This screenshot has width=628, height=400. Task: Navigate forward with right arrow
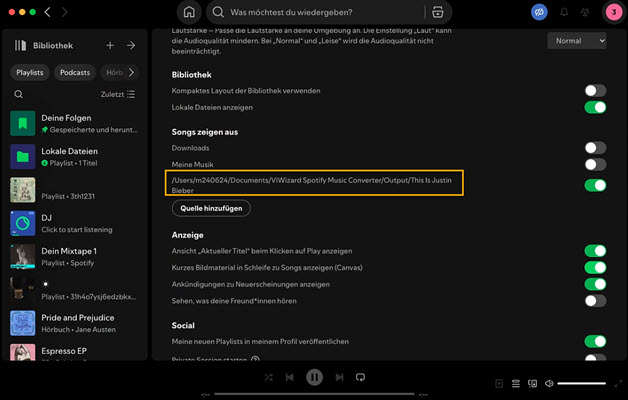(x=64, y=12)
